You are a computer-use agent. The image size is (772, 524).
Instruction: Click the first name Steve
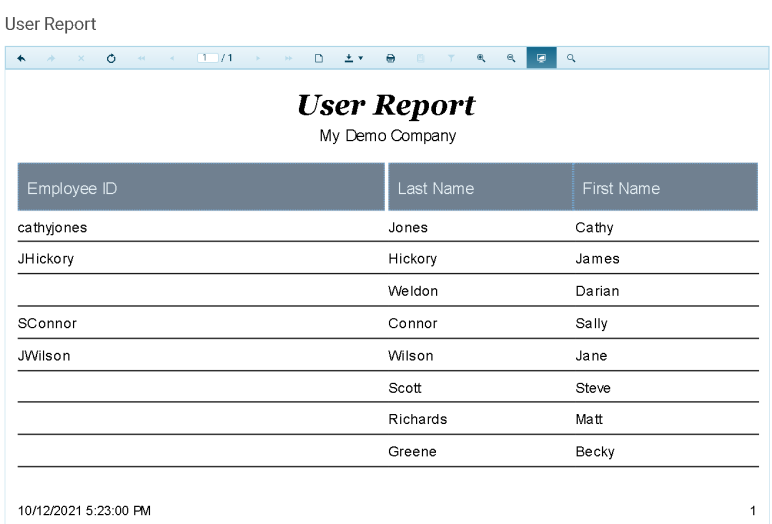593,388
